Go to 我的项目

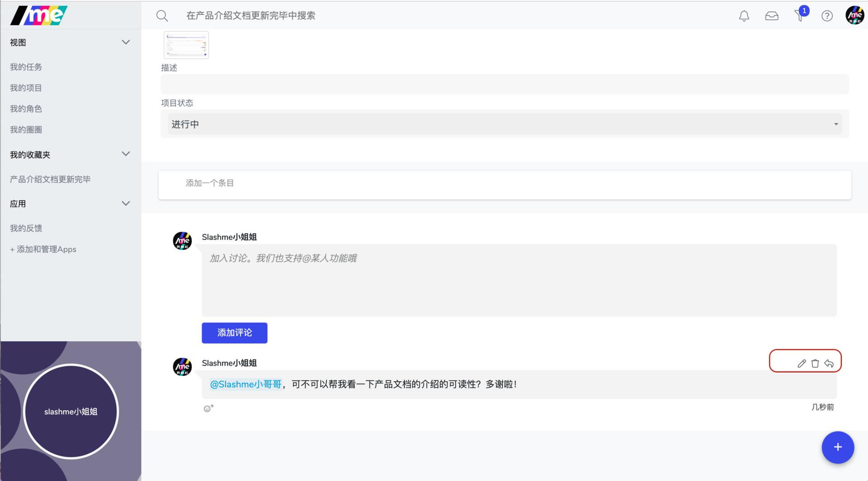26,88
